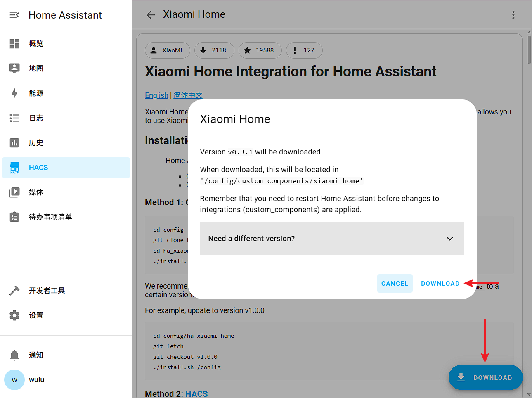Click the page vertical scrollbar thumb
Image resolution: width=532 pixels, height=398 pixels.
click(529, 50)
